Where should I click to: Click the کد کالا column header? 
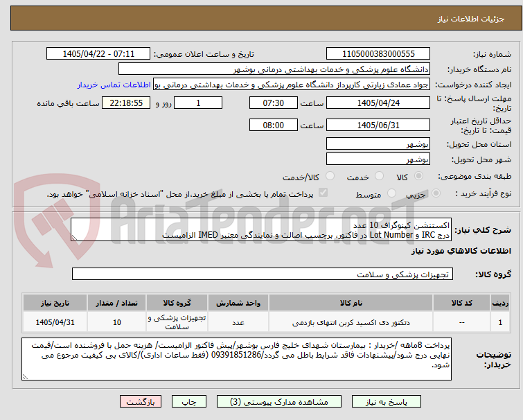click(x=461, y=303)
